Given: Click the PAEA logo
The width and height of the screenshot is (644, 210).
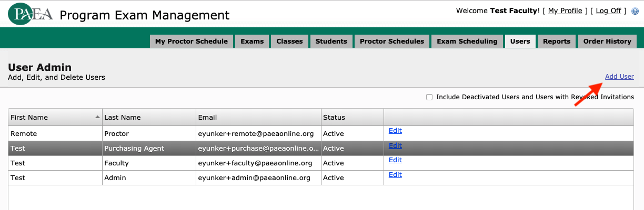Looking at the screenshot, I should tap(31, 14).
